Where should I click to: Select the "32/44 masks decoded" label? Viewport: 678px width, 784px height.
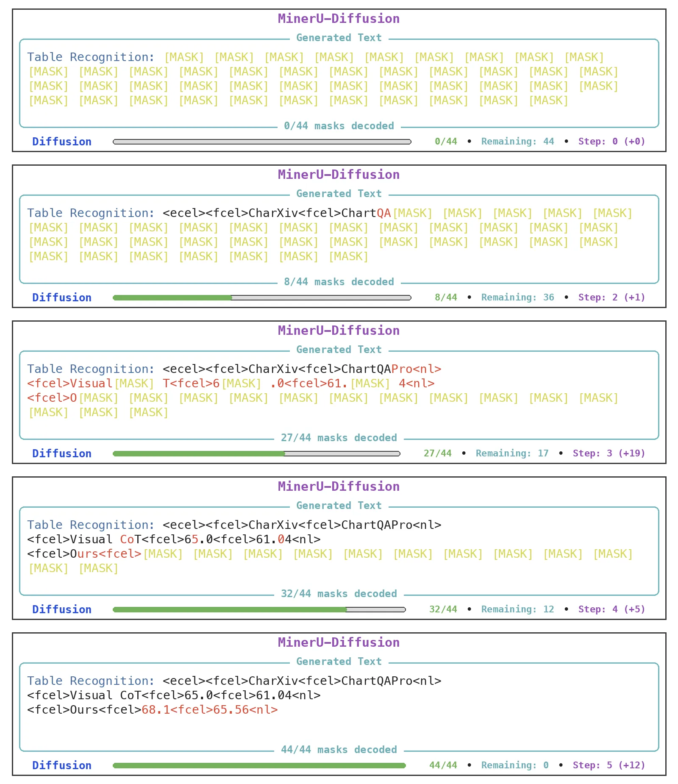coord(339,594)
